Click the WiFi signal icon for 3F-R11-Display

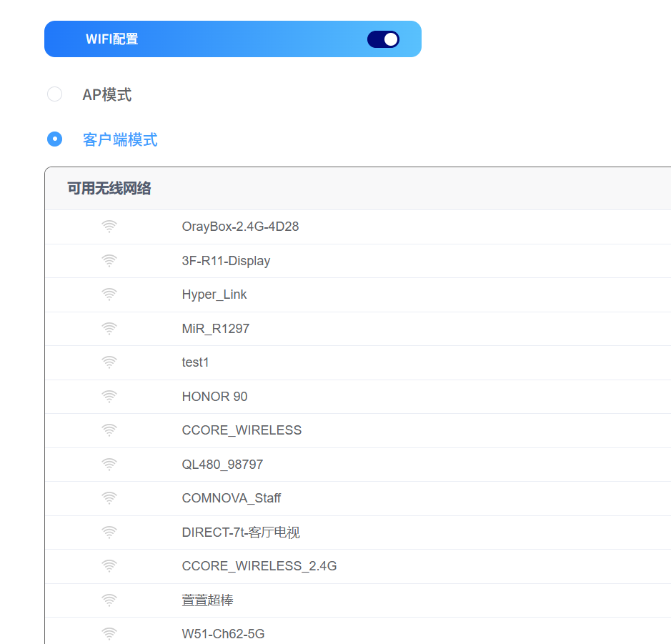click(109, 261)
